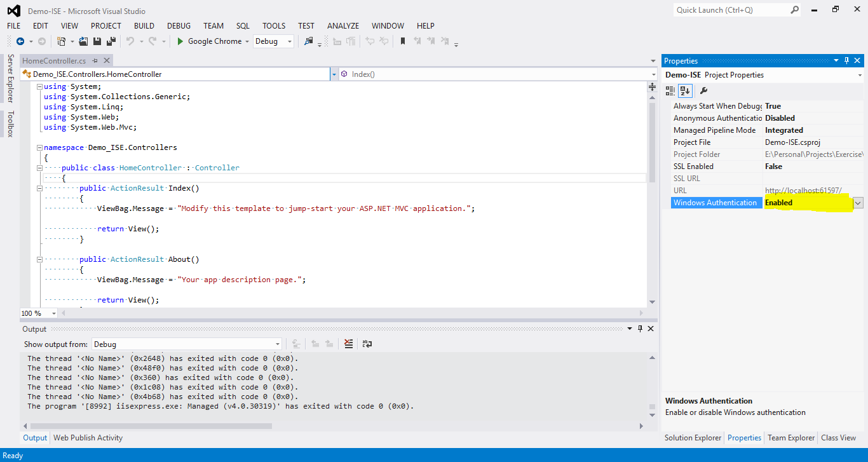Open the PROJECT menu
Viewport: 868px width, 462px height.
pyautogui.click(x=106, y=26)
